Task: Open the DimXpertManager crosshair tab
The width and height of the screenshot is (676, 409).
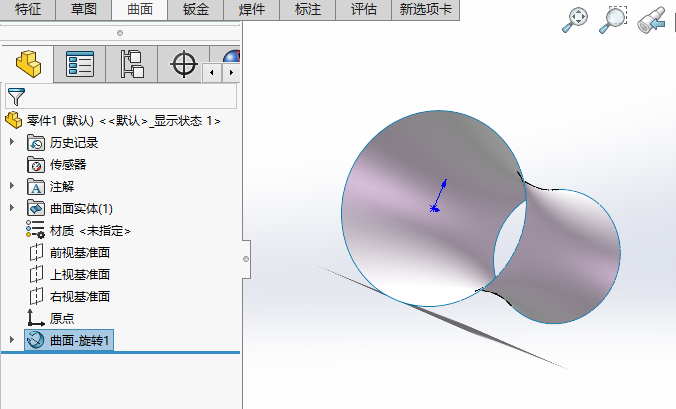Action: pyautogui.click(x=184, y=64)
